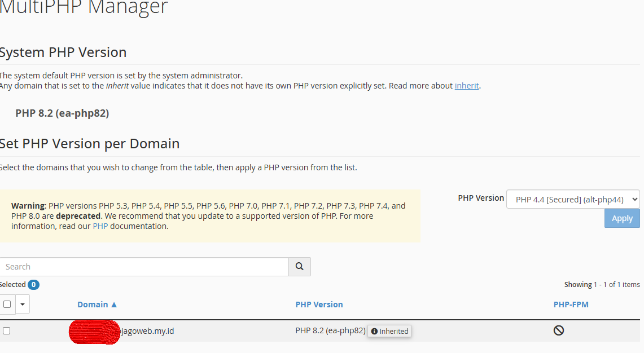Click the ascending sort arrow beside Domain
This screenshot has width=644, height=353.
(114, 305)
